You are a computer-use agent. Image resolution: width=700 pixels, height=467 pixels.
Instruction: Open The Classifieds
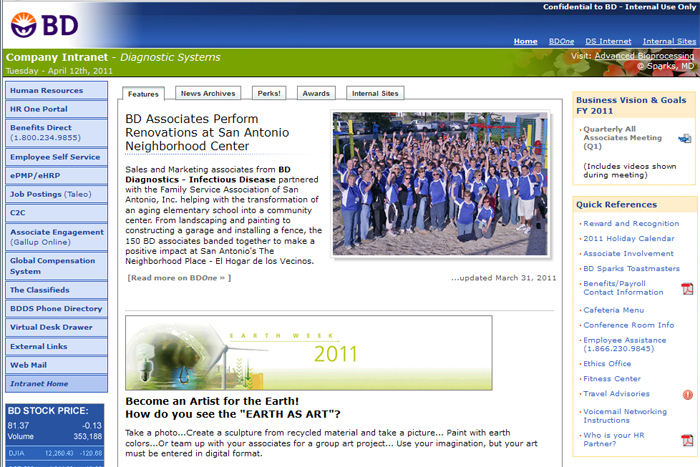click(56, 290)
